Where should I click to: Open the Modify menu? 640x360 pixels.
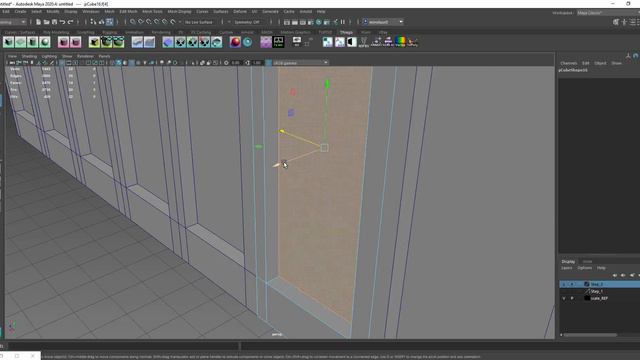(53, 11)
